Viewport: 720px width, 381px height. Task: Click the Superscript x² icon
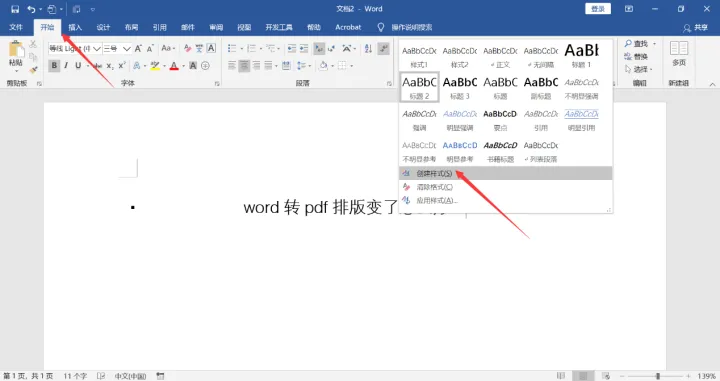point(122,66)
